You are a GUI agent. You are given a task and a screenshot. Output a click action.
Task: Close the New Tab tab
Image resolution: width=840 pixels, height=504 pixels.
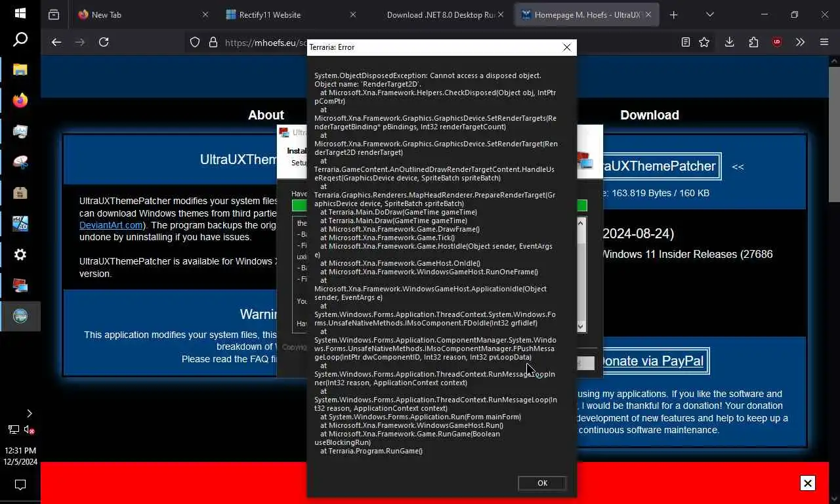click(205, 14)
